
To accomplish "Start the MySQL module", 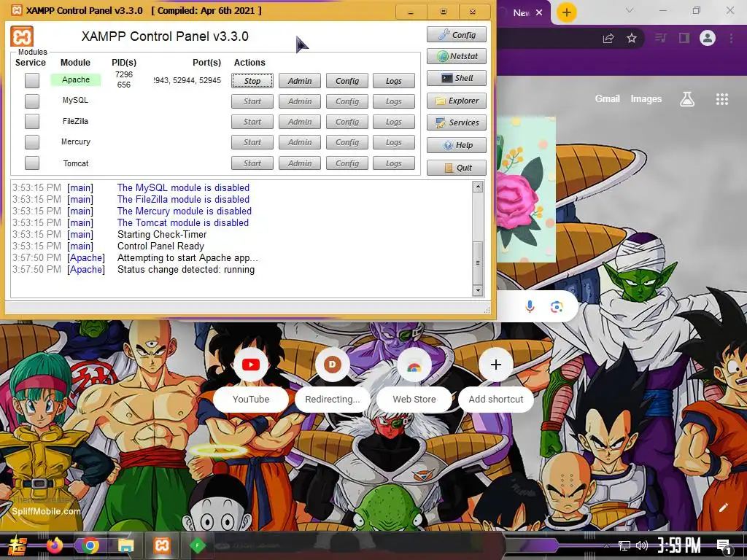I will 252,101.
